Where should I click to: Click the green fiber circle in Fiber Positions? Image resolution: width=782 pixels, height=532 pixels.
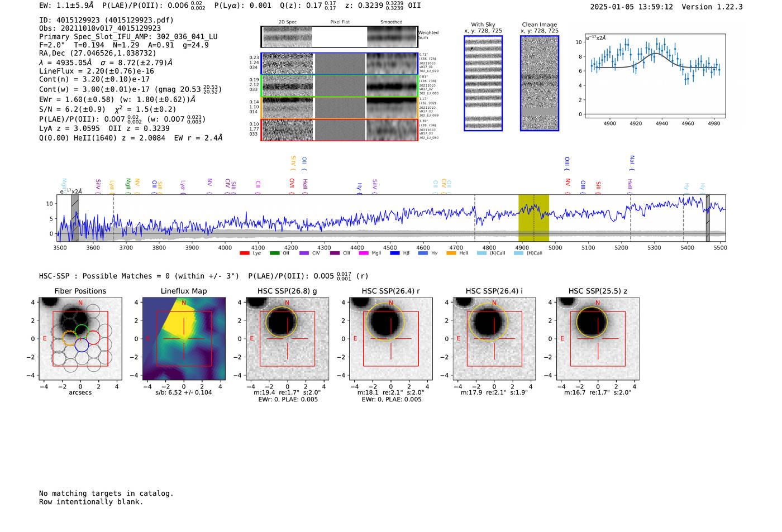click(x=82, y=331)
